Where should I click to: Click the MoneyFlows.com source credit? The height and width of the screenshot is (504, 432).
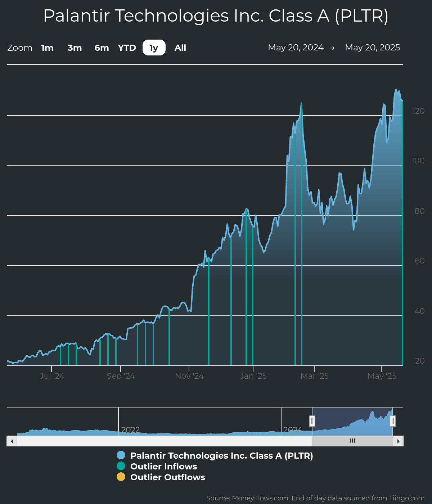tap(315, 498)
